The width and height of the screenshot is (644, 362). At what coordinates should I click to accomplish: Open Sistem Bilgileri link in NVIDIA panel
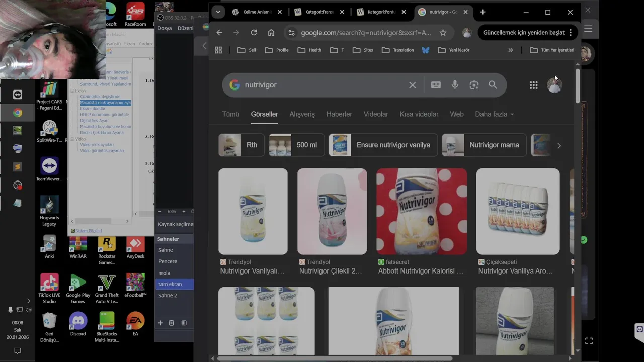pos(89,231)
